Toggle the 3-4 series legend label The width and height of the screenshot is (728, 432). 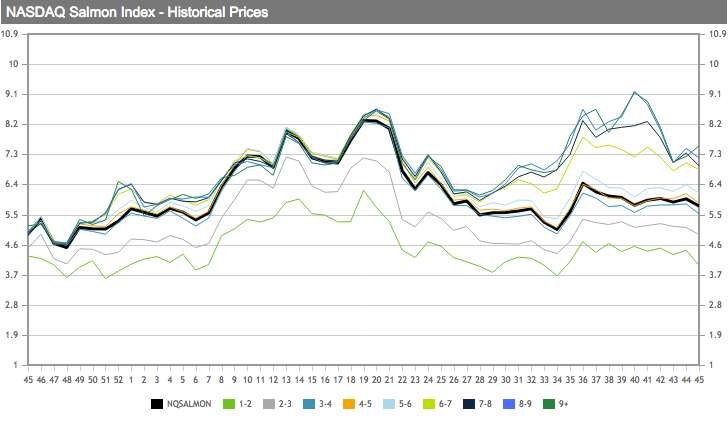[325, 404]
